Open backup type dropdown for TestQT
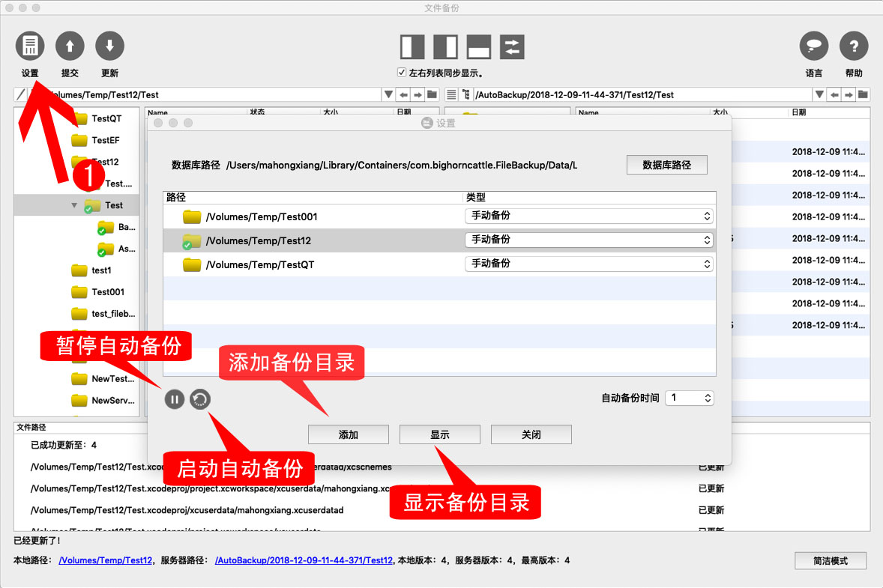Viewport: 883px width, 588px height. click(589, 264)
